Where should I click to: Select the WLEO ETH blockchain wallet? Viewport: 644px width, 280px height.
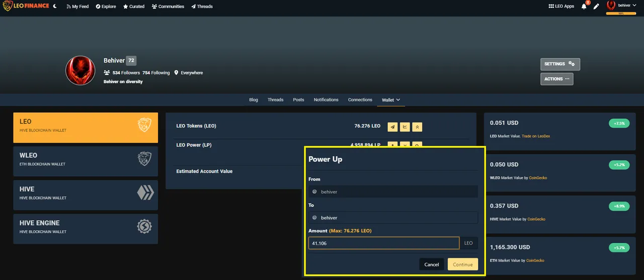pyautogui.click(x=86, y=161)
